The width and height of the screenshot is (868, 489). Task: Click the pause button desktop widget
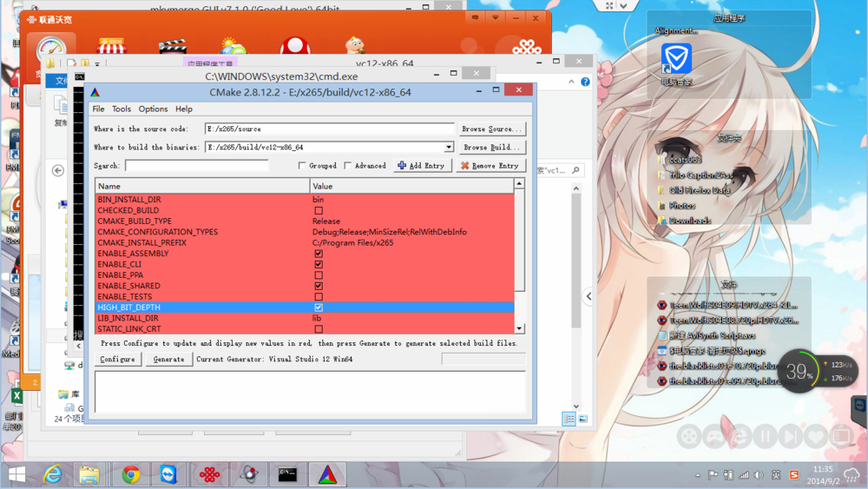click(766, 438)
